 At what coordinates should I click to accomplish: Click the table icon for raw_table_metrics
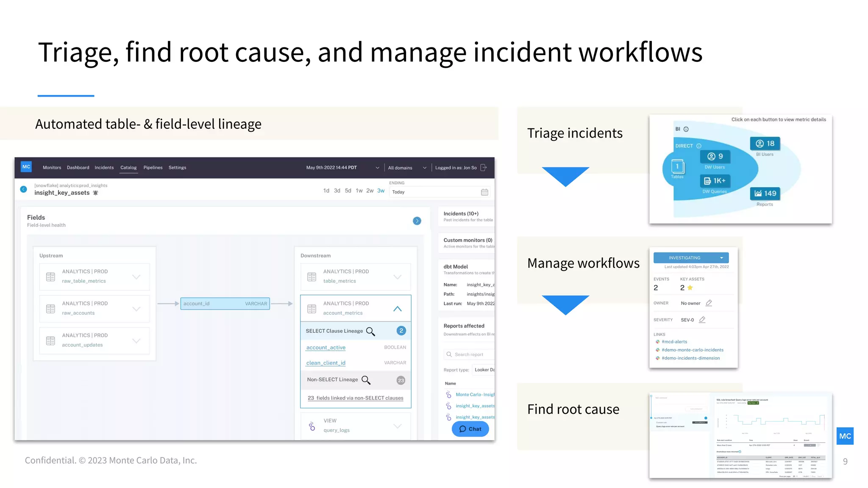click(x=50, y=277)
